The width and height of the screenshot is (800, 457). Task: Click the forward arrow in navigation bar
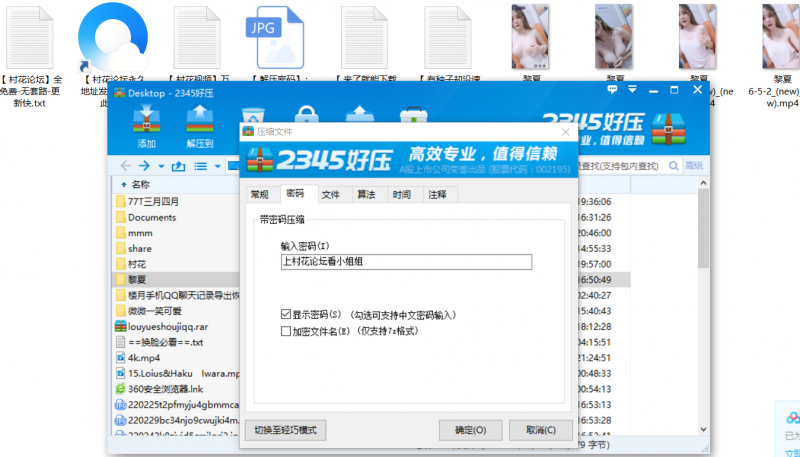tap(145, 165)
